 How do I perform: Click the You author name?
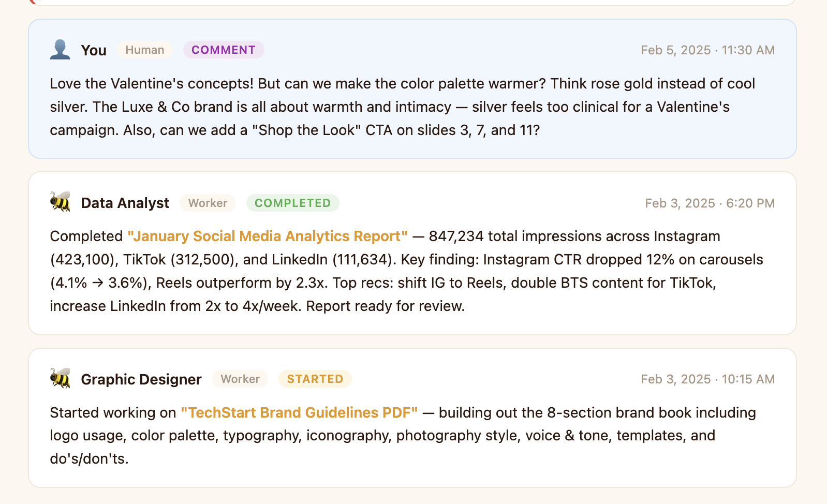click(94, 50)
